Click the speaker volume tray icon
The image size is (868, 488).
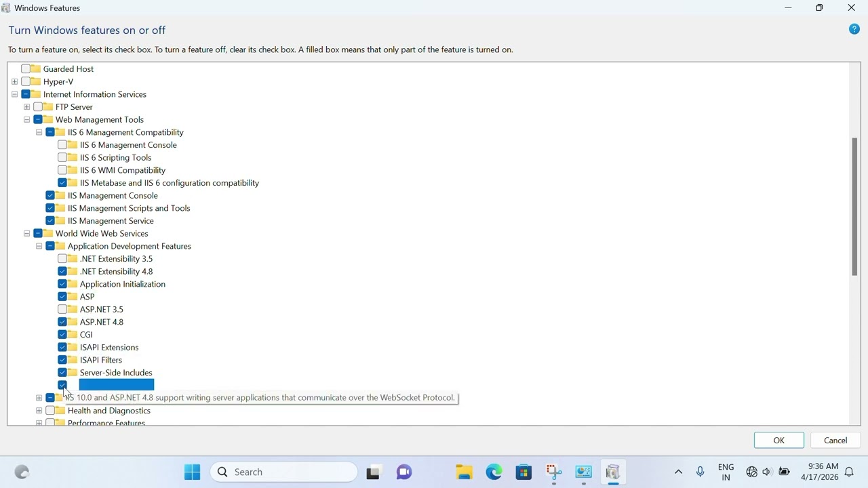(x=767, y=472)
